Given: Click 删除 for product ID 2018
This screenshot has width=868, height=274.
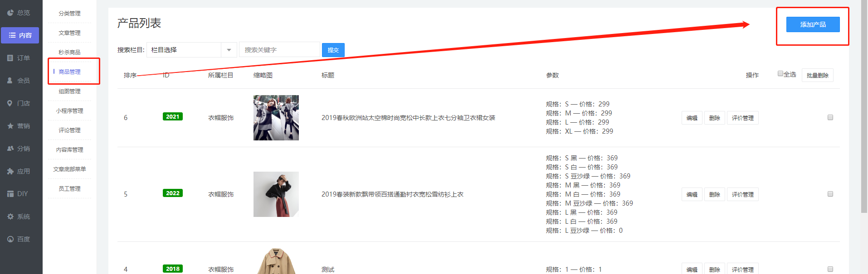Looking at the screenshot, I should (715, 269).
